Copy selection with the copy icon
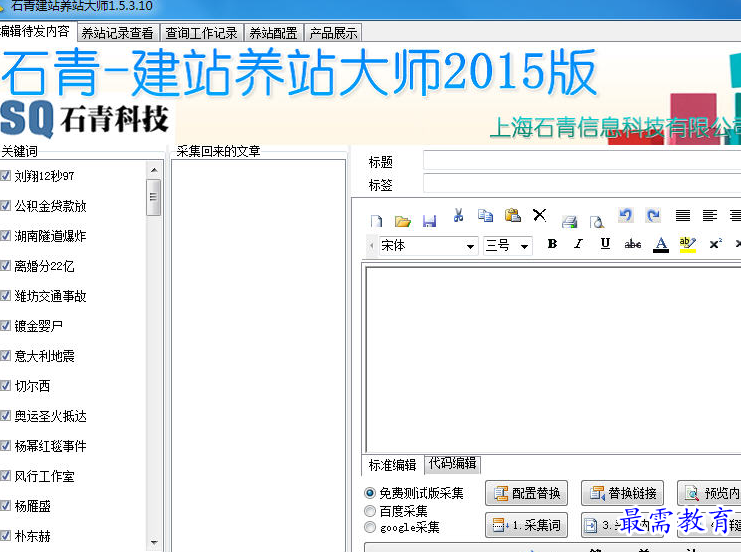This screenshot has height=552, width=741. [485, 216]
